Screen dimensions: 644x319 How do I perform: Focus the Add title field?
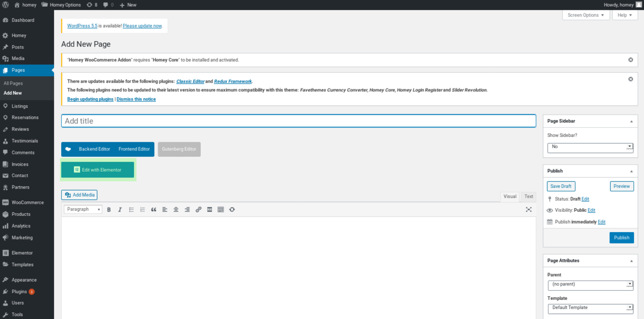click(299, 121)
